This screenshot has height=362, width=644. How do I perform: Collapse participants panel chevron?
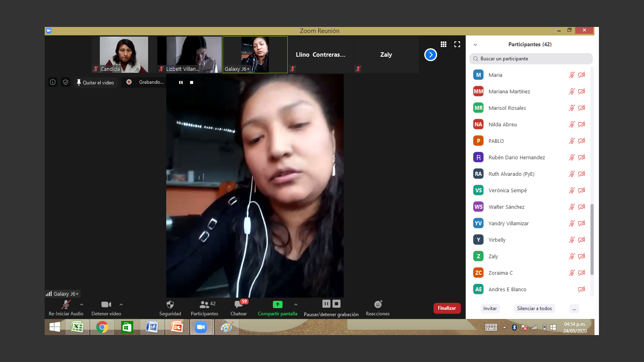tap(475, 45)
